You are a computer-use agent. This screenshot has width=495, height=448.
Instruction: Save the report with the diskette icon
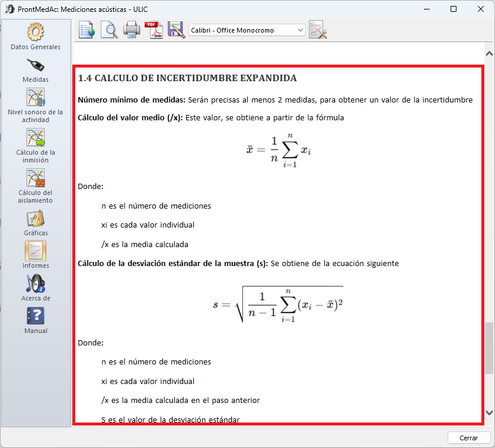(x=175, y=29)
